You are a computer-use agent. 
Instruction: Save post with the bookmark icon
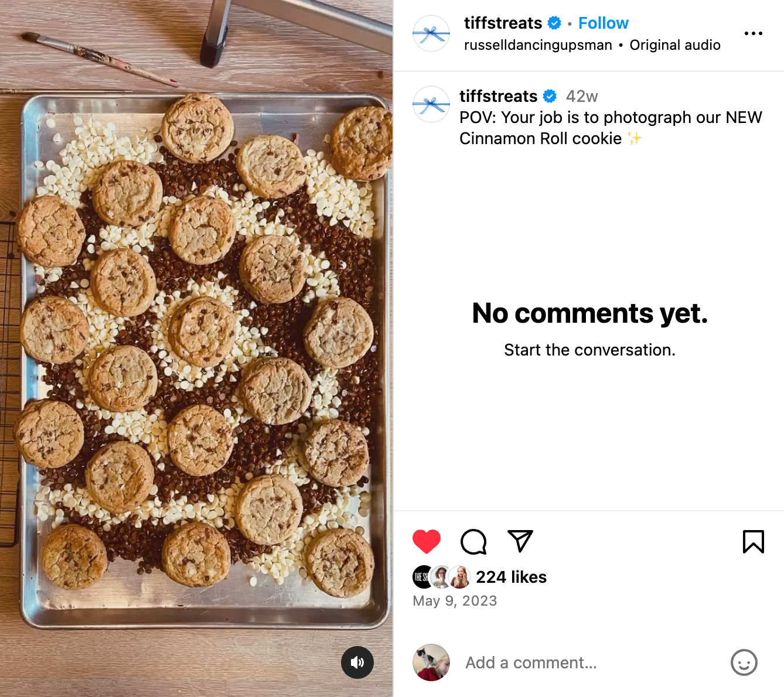(x=753, y=541)
